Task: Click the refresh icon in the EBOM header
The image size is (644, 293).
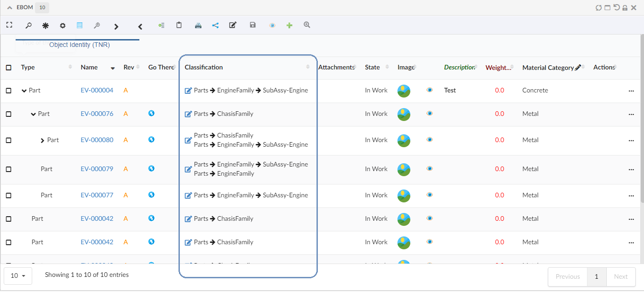Action: point(598,8)
